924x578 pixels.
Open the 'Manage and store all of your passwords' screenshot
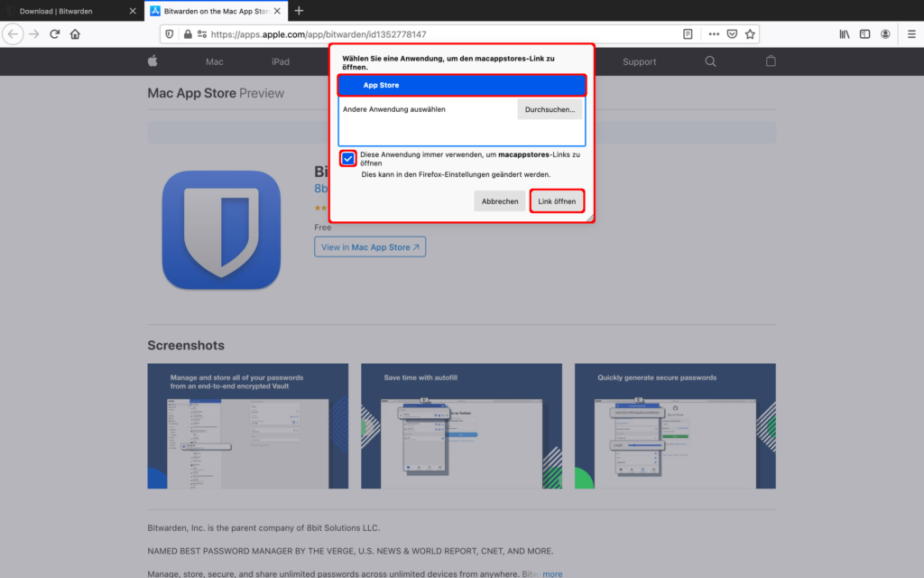point(247,426)
